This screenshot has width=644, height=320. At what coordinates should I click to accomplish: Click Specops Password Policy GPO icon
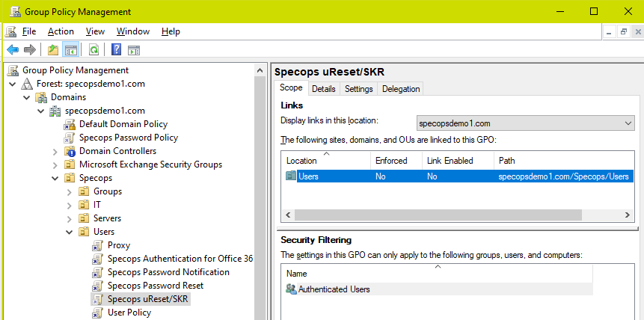click(x=70, y=138)
